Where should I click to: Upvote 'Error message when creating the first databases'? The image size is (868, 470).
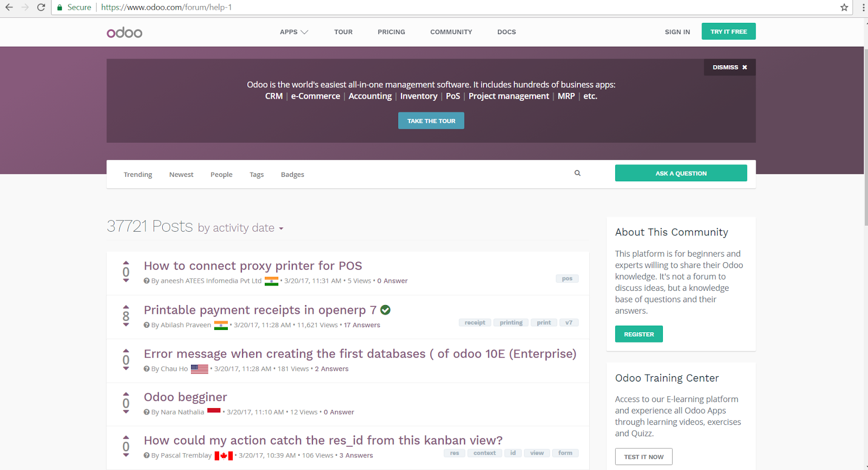coord(126,351)
